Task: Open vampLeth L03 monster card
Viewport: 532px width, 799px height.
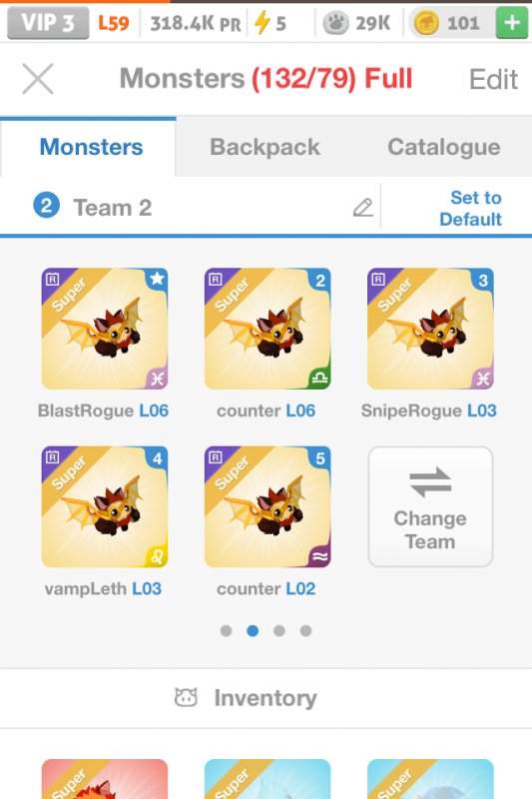Action: pos(105,507)
